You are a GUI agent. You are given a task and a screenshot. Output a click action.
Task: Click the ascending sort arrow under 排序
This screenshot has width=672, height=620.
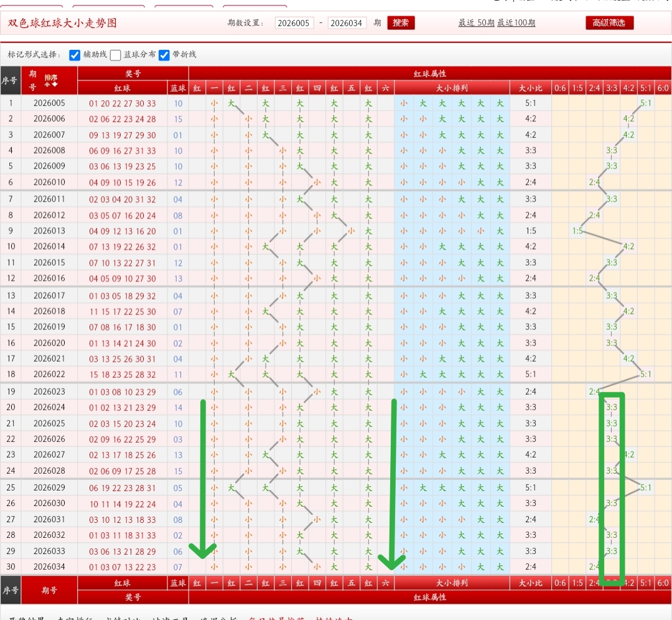click(x=47, y=85)
